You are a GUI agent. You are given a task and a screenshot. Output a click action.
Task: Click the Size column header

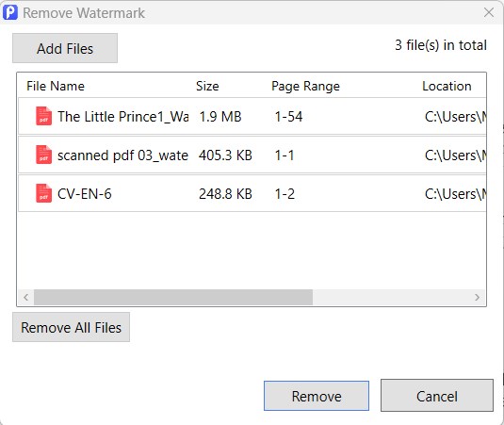coord(207,86)
